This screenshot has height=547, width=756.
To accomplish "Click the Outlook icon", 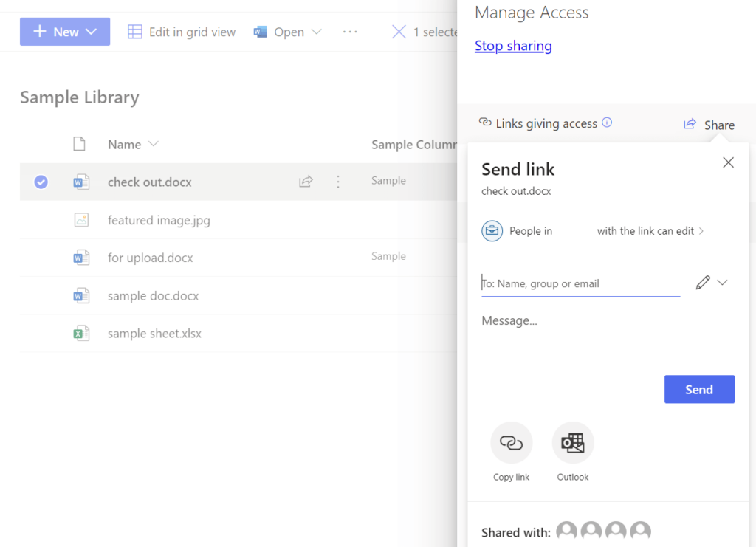I will (573, 442).
